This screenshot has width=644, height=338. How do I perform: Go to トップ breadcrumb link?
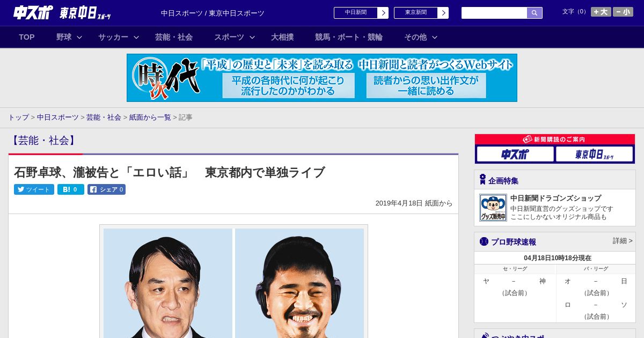pyautogui.click(x=18, y=117)
